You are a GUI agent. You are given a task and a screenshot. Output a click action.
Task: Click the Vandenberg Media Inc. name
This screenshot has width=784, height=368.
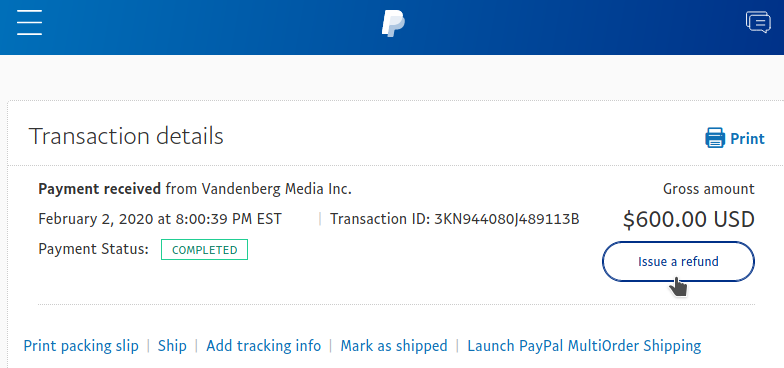tap(276, 189)
